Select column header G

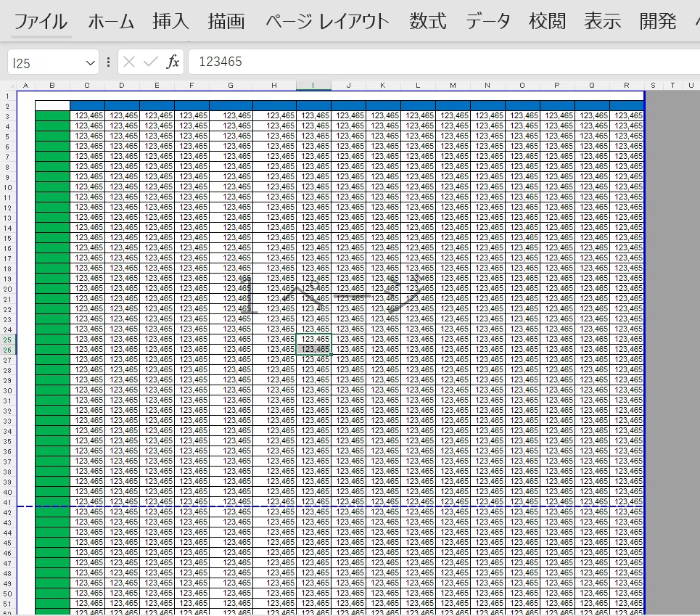point(231,86)
